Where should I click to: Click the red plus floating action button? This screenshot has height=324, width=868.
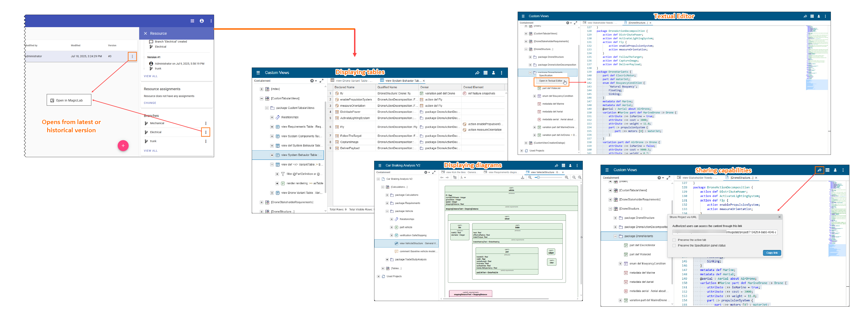[x=123, y=146]
